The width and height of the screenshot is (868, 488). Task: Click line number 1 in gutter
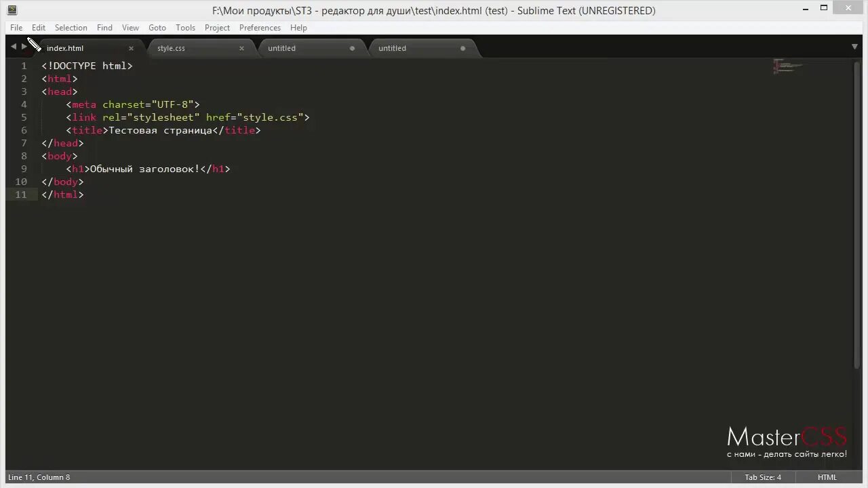click(24, 66)
